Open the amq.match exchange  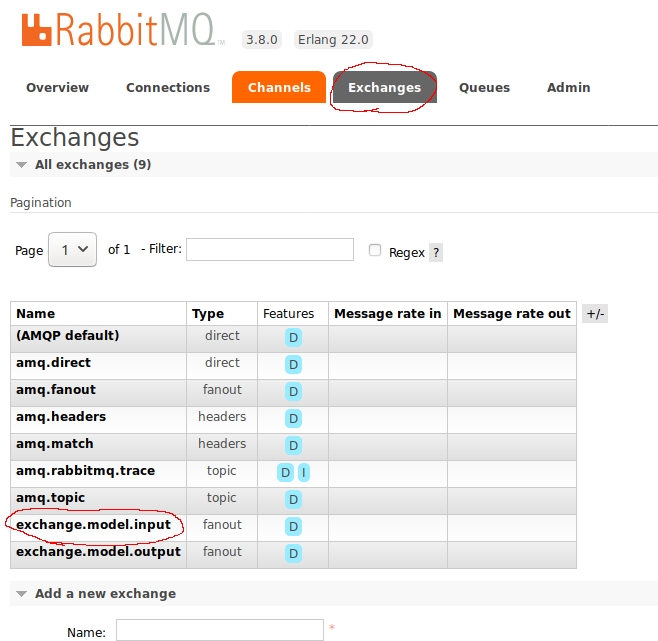[x=55, y=444]
